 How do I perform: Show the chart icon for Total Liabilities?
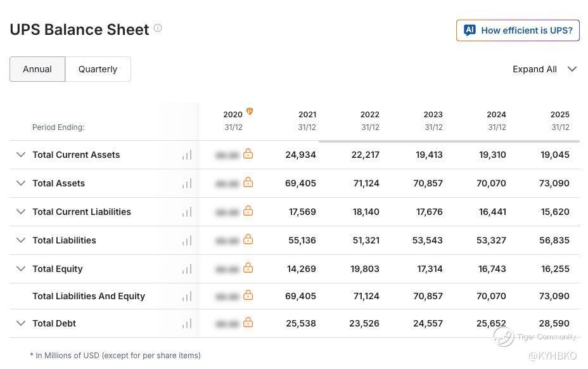(x=187, y=240)
